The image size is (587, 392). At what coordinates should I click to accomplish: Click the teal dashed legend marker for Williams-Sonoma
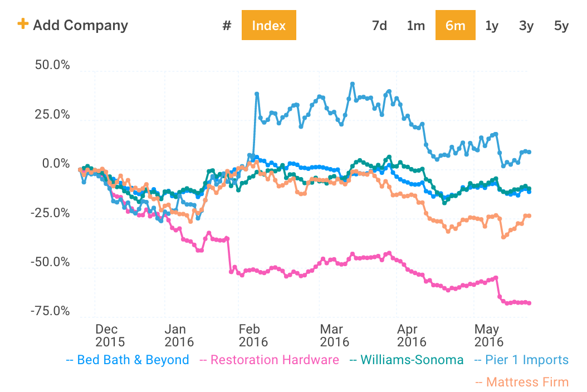click(x=353, y=360)
